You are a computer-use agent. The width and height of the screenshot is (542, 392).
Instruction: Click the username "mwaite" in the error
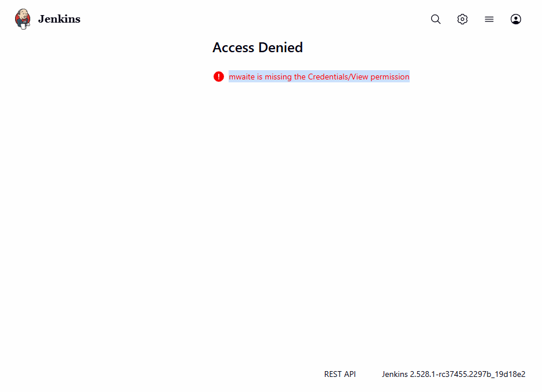pyautogui.click(x=242, y=77)
